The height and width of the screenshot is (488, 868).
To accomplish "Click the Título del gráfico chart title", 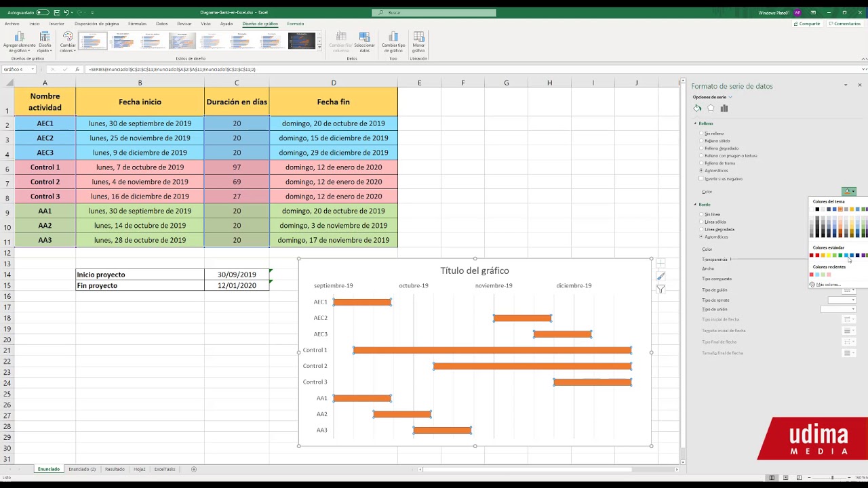I will pos(475,270).
